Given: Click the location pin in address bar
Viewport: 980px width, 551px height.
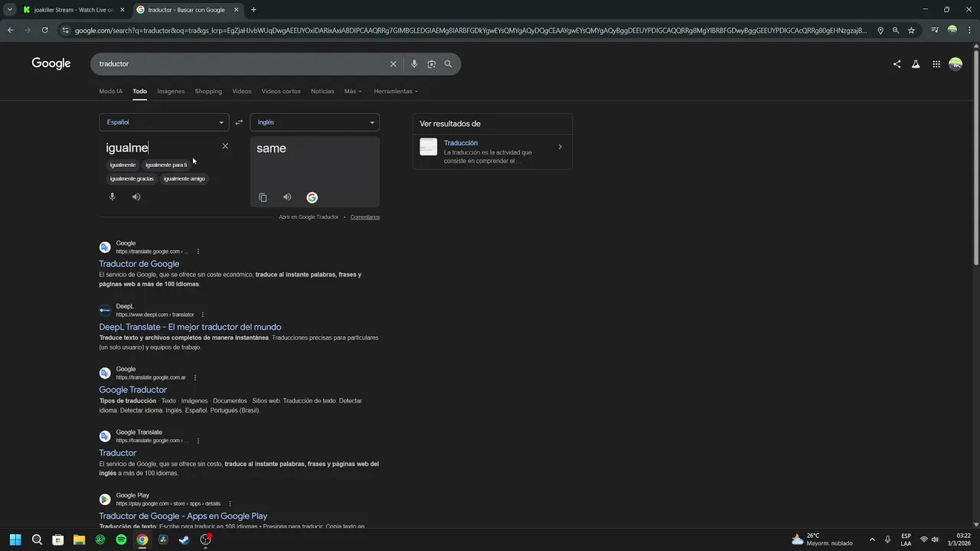Looking at the screenshot, I should pos(880,31).
